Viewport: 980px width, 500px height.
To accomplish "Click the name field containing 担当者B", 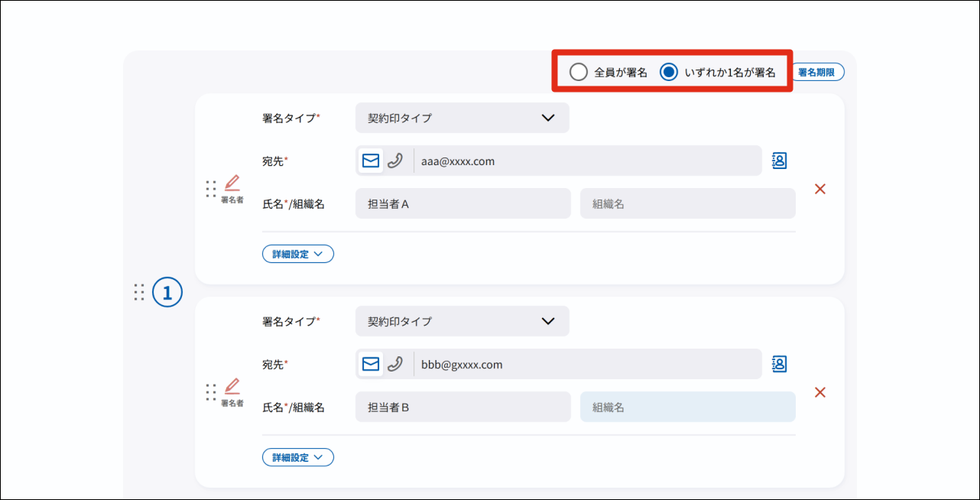I will (x=462, y=407).
